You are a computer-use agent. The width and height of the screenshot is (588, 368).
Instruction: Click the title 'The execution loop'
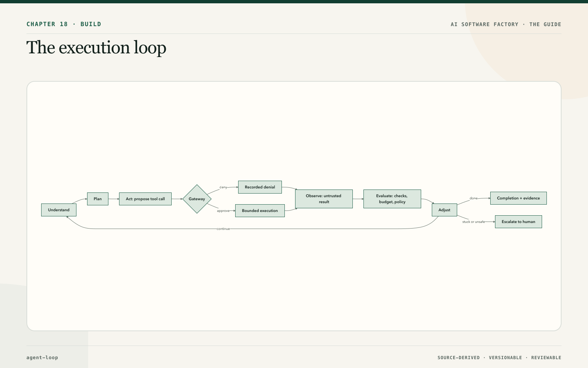[96, 47]
